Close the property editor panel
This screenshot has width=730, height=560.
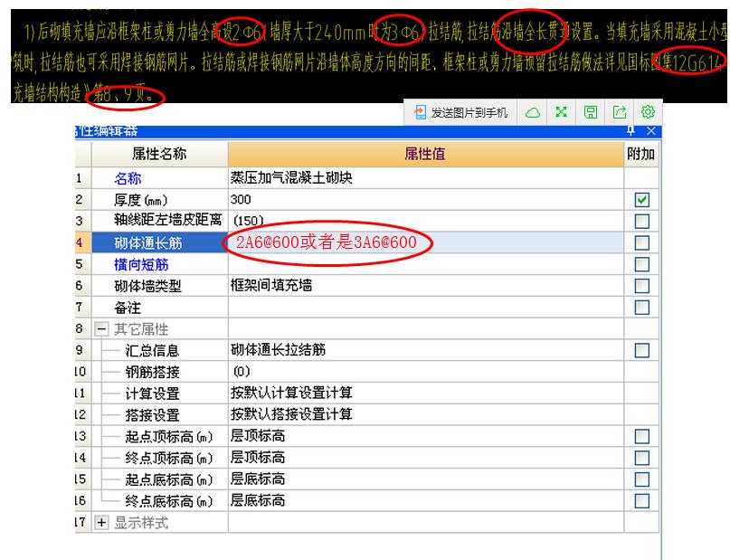click(x=651, y=131)
